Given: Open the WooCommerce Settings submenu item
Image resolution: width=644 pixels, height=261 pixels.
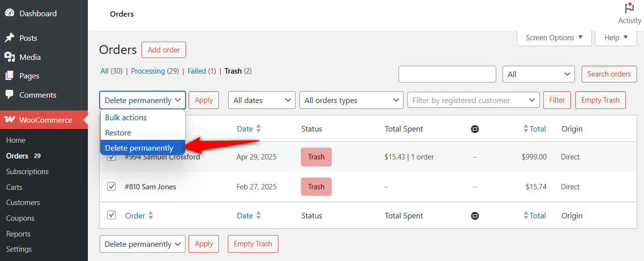Looking at the screenshot, I should click(19, 249).
